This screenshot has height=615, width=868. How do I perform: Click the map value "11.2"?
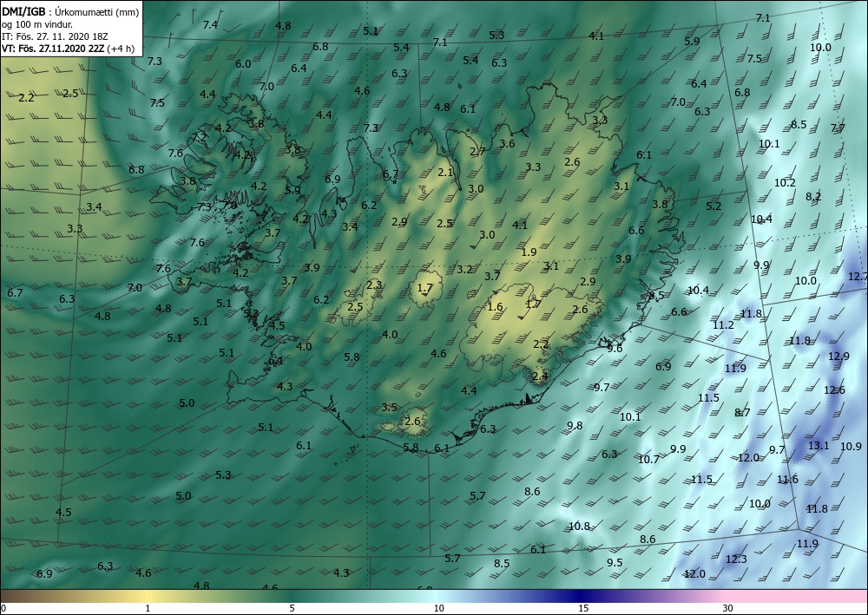723,324
